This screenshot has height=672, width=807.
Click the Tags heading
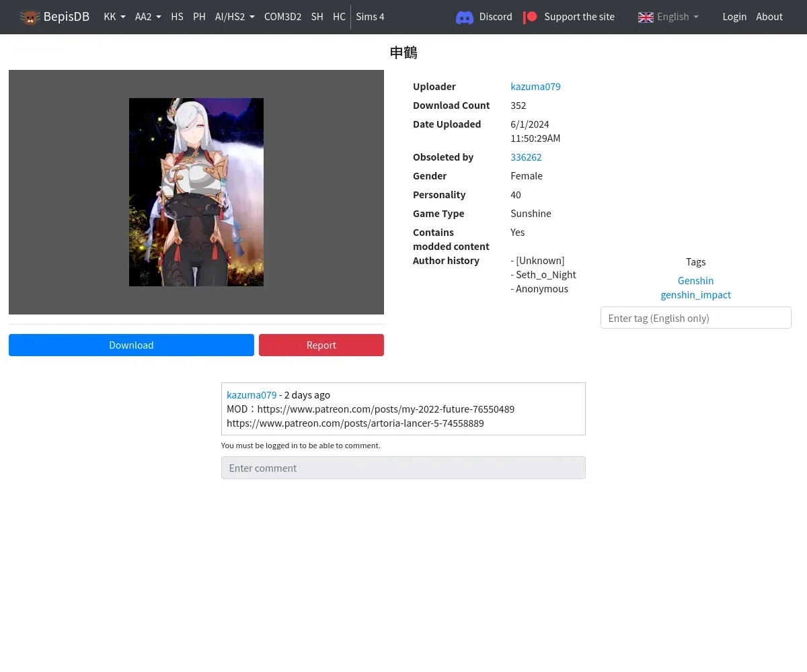click(695, 262)
